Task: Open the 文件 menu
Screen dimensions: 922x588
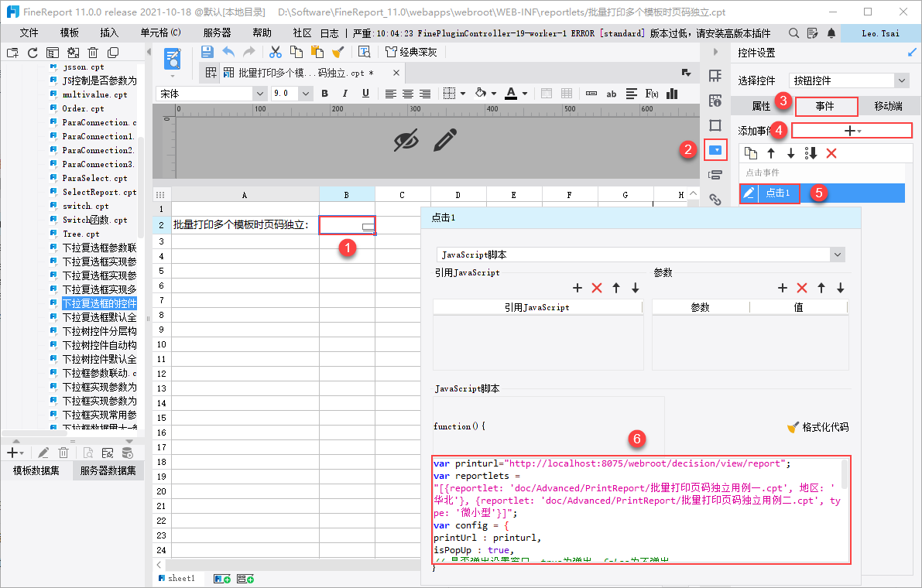Action: [x=29, y=33]
